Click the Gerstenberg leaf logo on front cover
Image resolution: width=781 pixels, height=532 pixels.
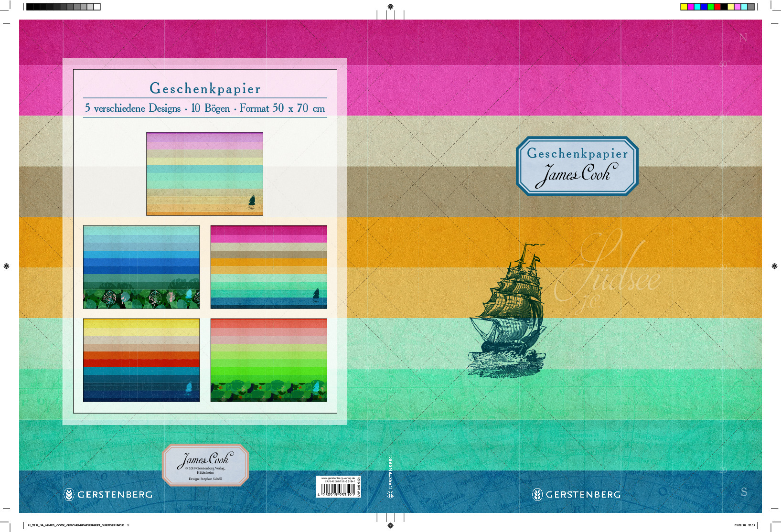(x=537, y=494)
